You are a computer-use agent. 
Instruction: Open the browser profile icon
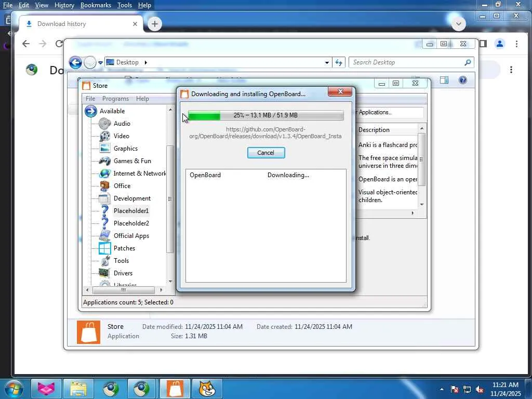point(500,44)
